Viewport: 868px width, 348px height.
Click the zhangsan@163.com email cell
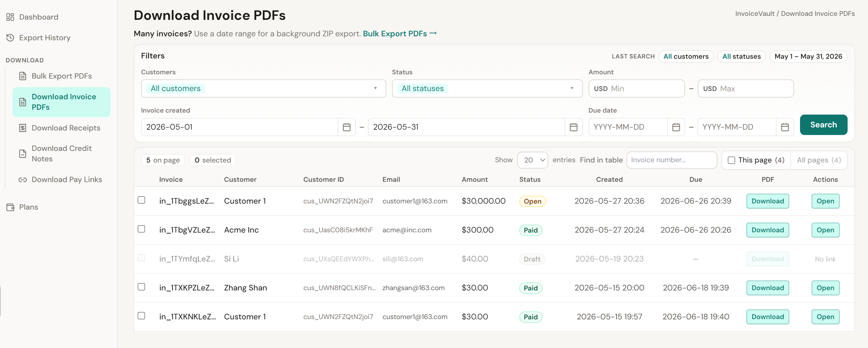point(413,288)
